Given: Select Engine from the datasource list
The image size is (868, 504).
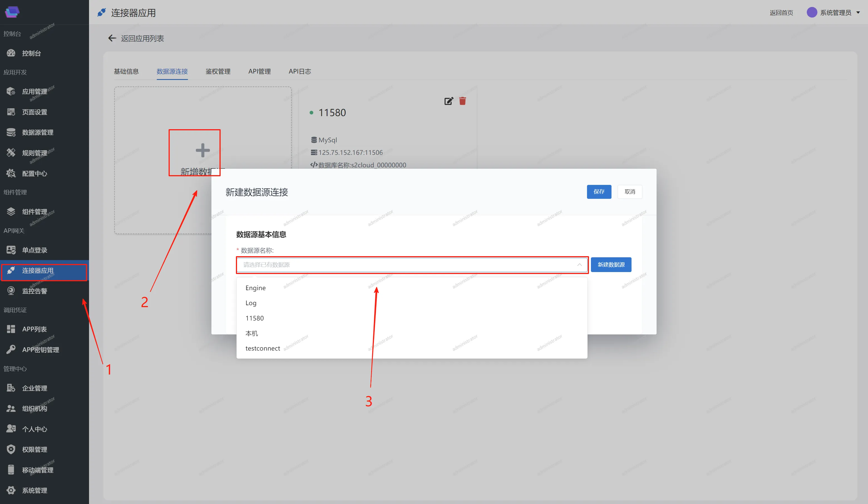Looking at the screenshot, I should (x=255, y=288).
